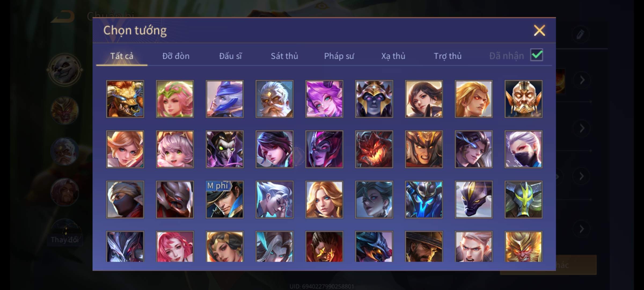Viewport: 644px width, 290px height.
Task: Choose the masked silver-haired ninja woman
Action: pos(523,149)
